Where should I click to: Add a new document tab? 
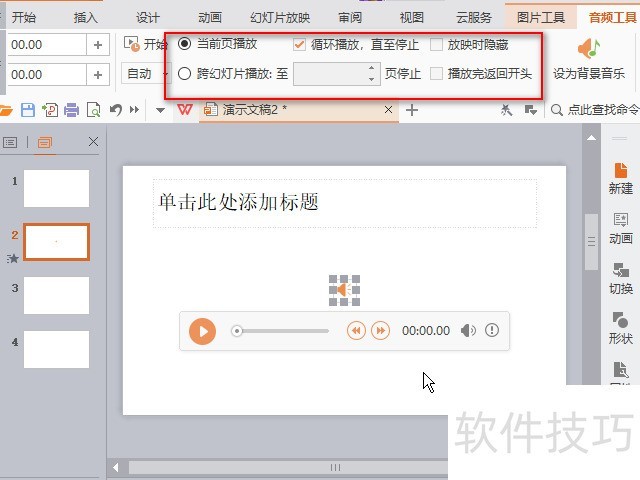[412, 110]
